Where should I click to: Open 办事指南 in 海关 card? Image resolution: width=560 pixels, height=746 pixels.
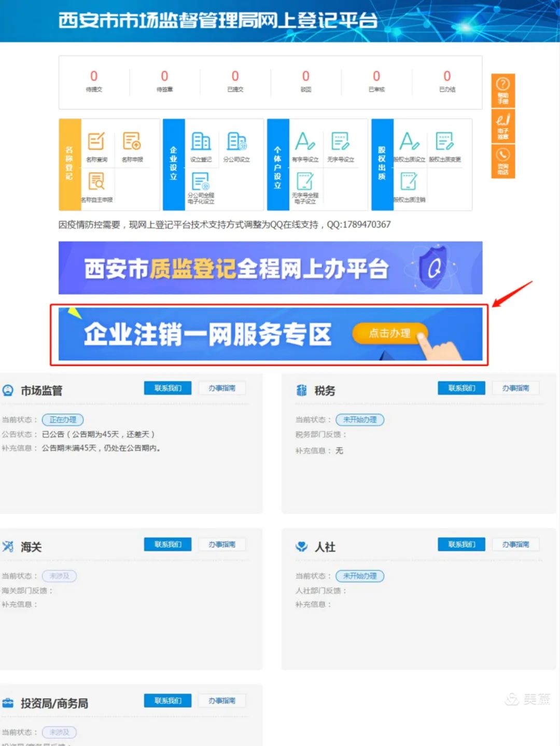(222, 544)
